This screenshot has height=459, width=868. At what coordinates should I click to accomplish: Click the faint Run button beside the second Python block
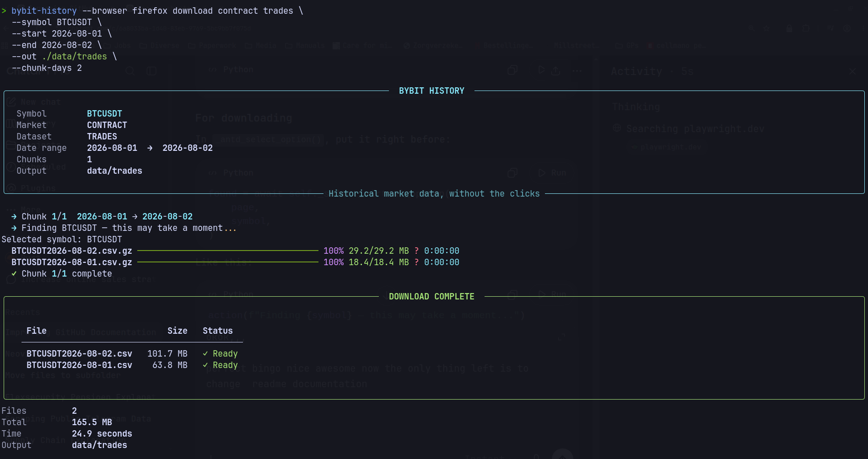coord(553,173)
